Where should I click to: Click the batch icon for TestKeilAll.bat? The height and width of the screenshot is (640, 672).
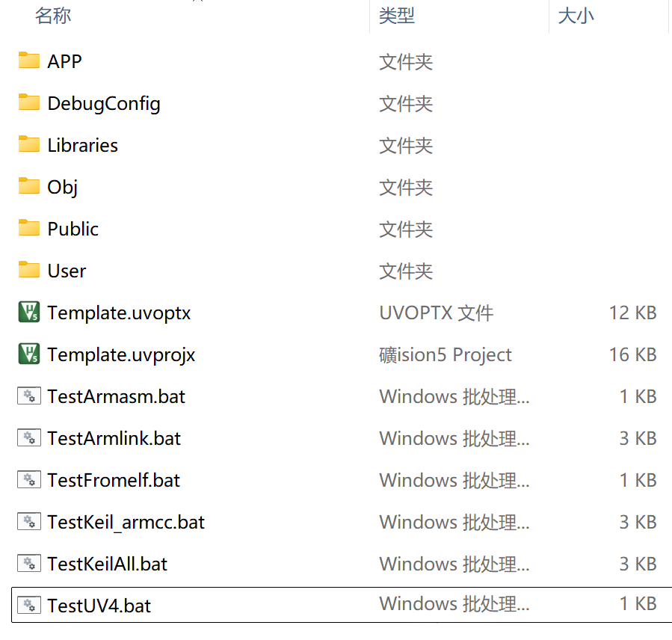(x=28, y=563)
